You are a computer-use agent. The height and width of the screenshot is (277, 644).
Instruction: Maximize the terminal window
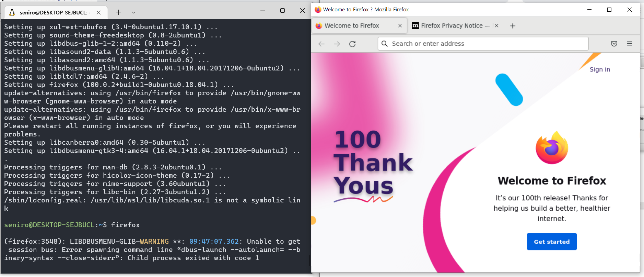pyautogui.click(x=282, y=11)
